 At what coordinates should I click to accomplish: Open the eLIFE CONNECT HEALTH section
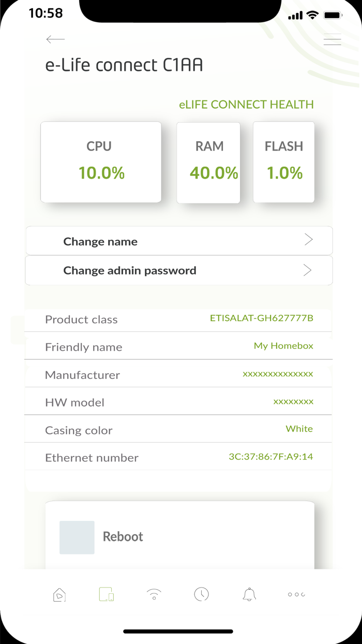click(x=247, y=105)
